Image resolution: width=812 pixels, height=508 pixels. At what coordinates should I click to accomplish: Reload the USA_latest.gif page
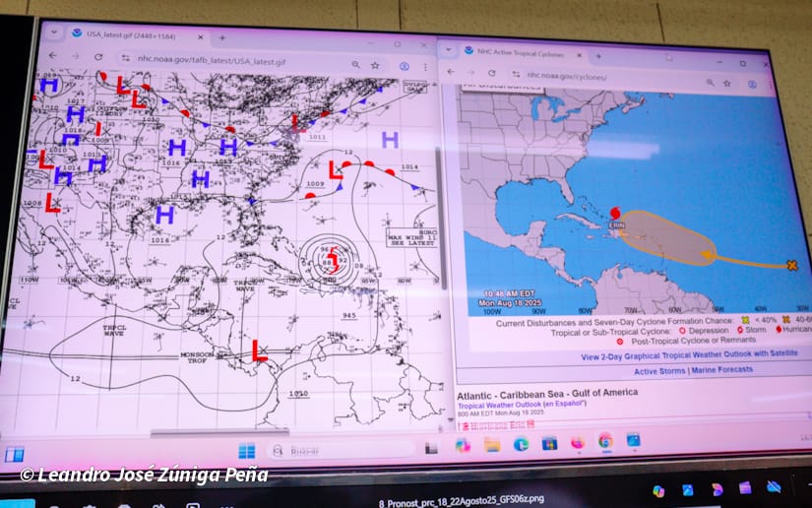click(98, 57)
